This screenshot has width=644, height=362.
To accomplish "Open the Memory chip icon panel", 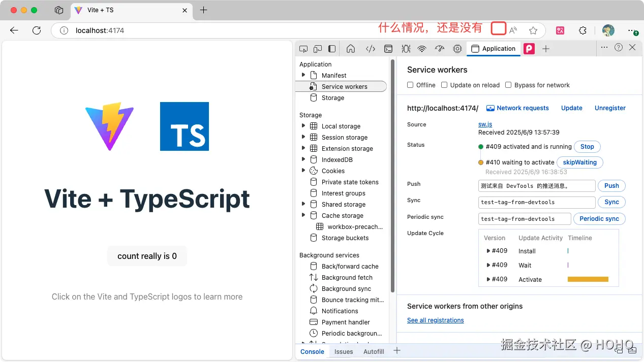I will coord(457,49).
